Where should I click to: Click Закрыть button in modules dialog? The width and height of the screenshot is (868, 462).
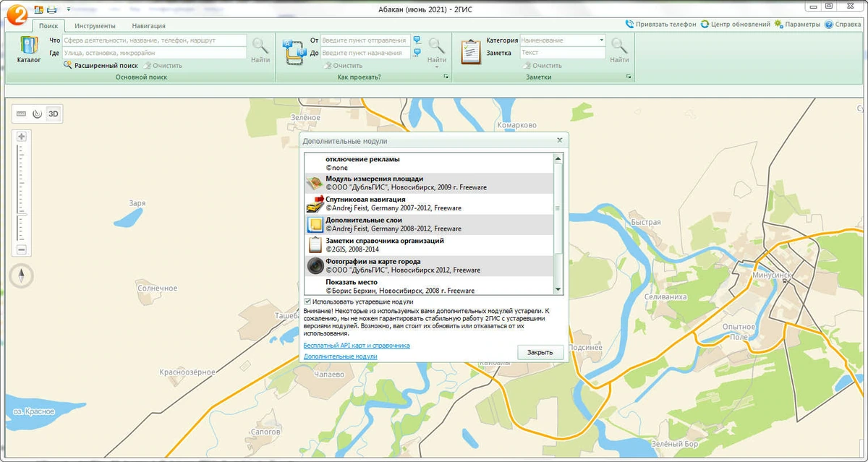(x=540, y=352)
